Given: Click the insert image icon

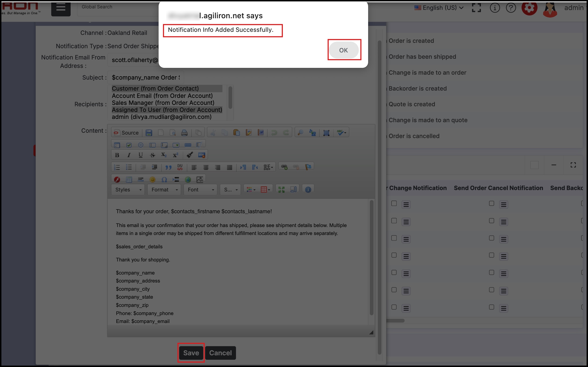Looking at the screenshot, I should click(x=200, y=179).
